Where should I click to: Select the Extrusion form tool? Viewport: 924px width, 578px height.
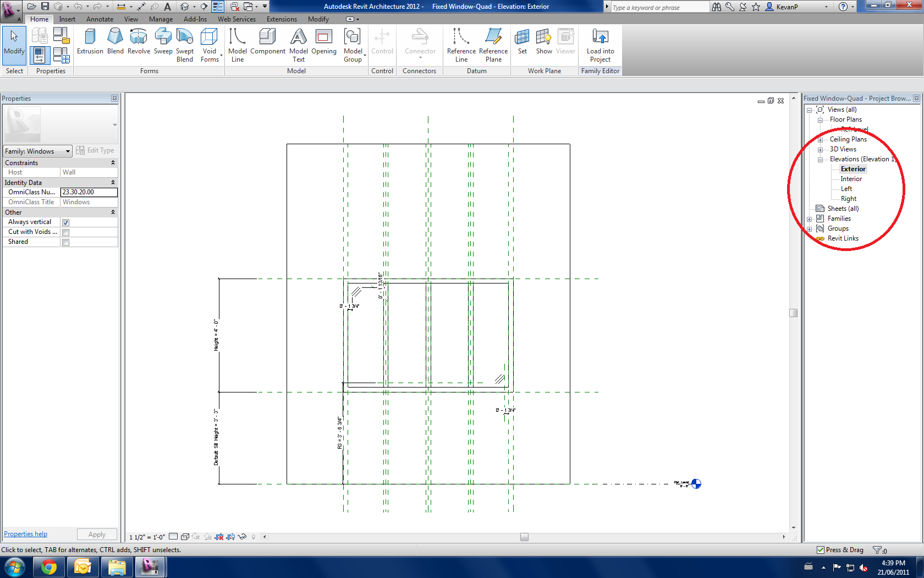pyautogui.click(x=90, y=42)
